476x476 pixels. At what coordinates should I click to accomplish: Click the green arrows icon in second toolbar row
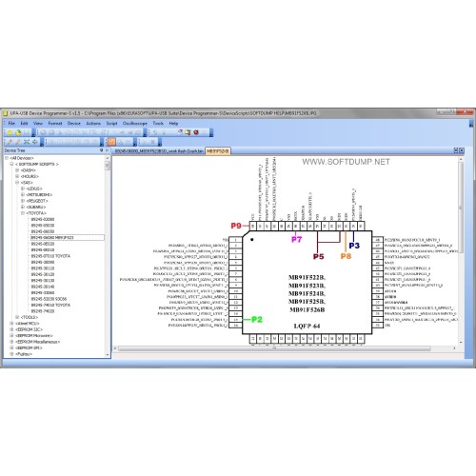coord(35,142)
